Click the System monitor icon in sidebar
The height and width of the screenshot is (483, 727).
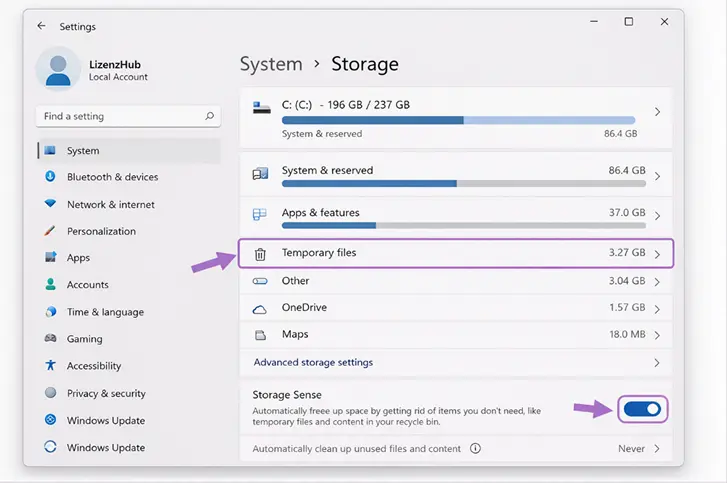[50, 150]
